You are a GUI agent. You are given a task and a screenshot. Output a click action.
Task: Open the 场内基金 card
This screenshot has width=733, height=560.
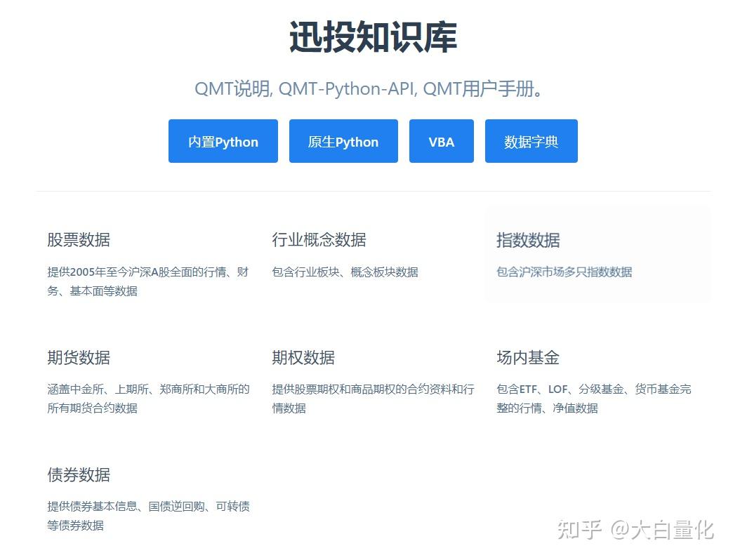tap(527, 358)
